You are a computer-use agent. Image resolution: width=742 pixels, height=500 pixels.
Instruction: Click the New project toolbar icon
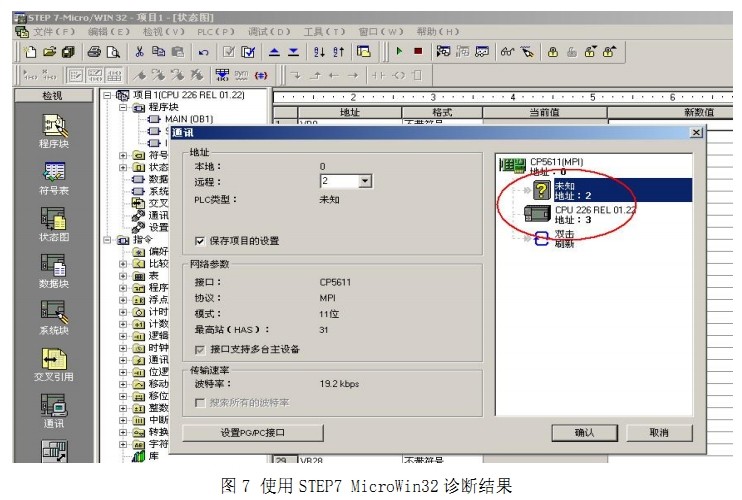point(30,52)
